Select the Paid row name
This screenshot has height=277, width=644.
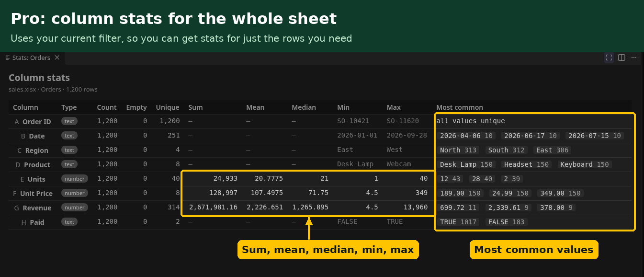tap(37, 222)
